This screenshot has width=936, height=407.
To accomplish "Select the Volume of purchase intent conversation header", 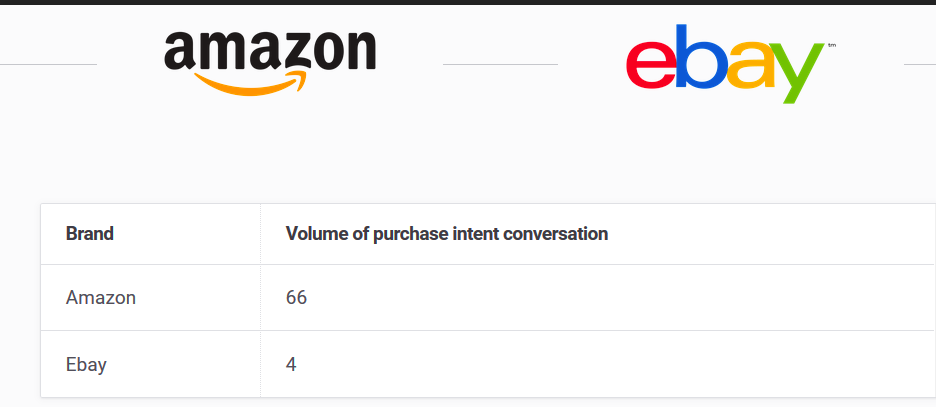I will pos(447,233).
